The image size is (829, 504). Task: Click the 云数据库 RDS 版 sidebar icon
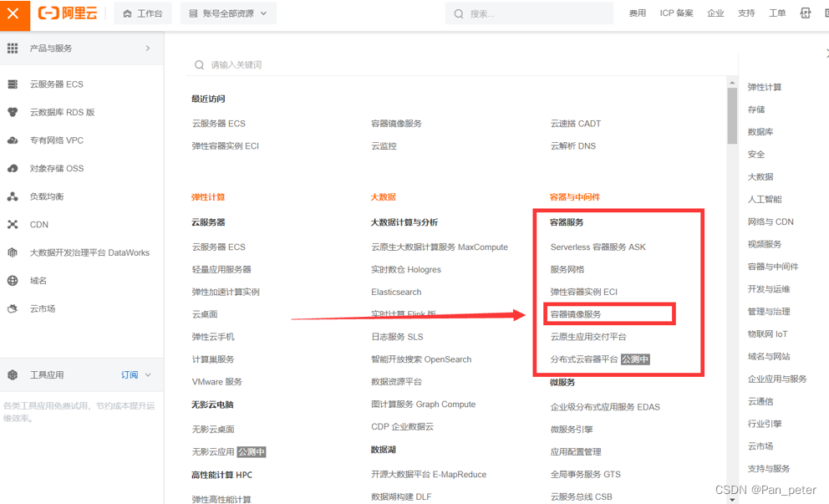coord(13,112)
